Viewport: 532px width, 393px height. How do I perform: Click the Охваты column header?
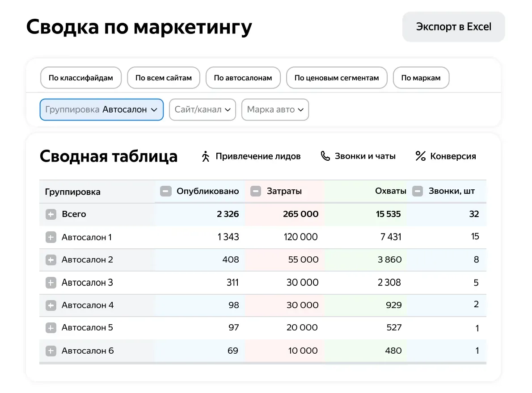click(x=391, y=191)
